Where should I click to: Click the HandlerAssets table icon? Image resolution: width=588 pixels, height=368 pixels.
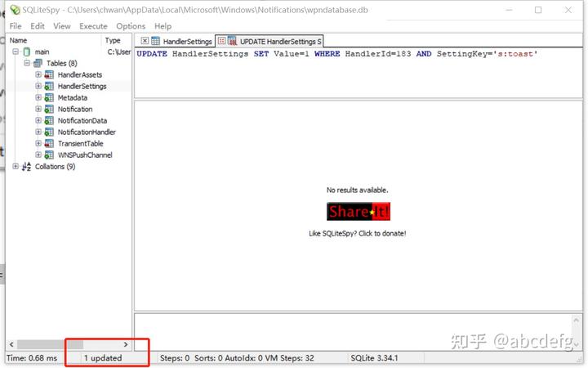click(49, 74)
